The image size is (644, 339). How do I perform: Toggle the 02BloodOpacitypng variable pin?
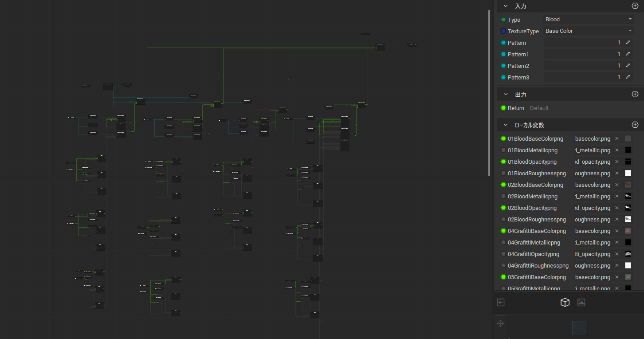(503, 208)
